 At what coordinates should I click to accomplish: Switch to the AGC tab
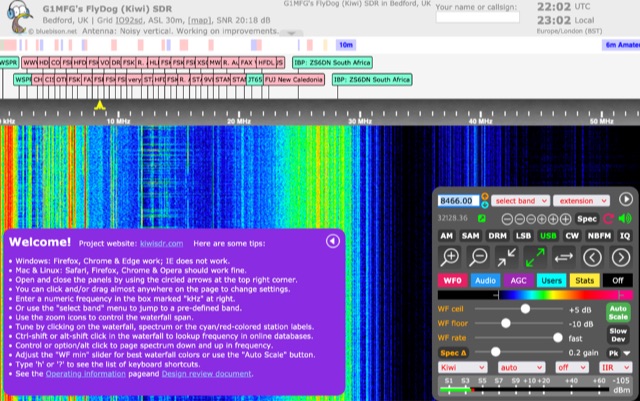point(518,281)
